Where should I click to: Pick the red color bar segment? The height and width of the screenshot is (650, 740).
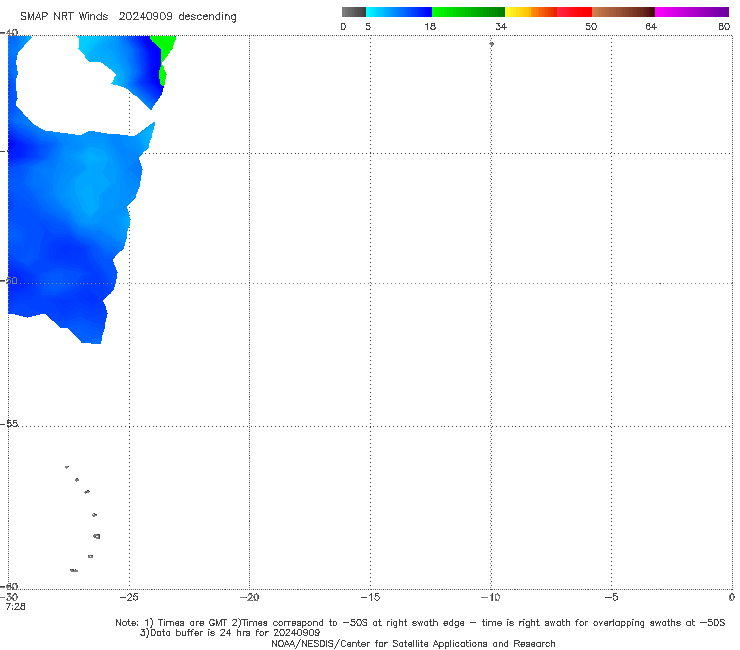coord(574,12)
